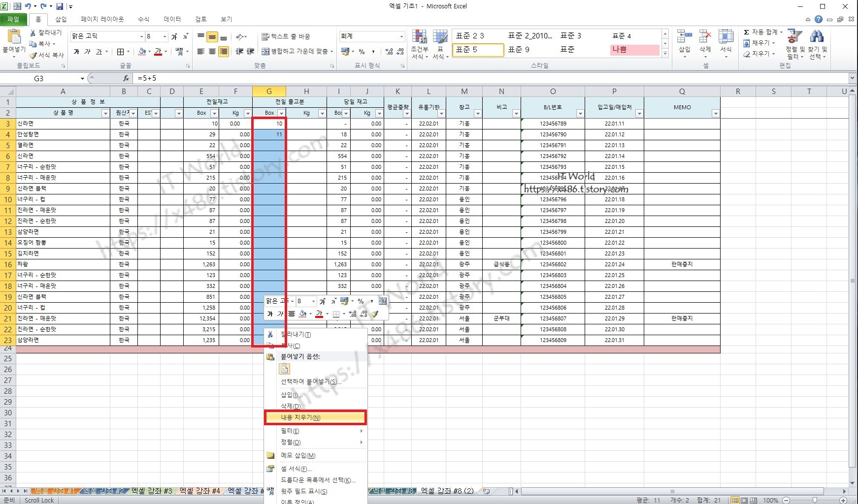Open the ribbon font size dropdown
The height and width of the screenshot is (504, 858).
coord(164,36)
